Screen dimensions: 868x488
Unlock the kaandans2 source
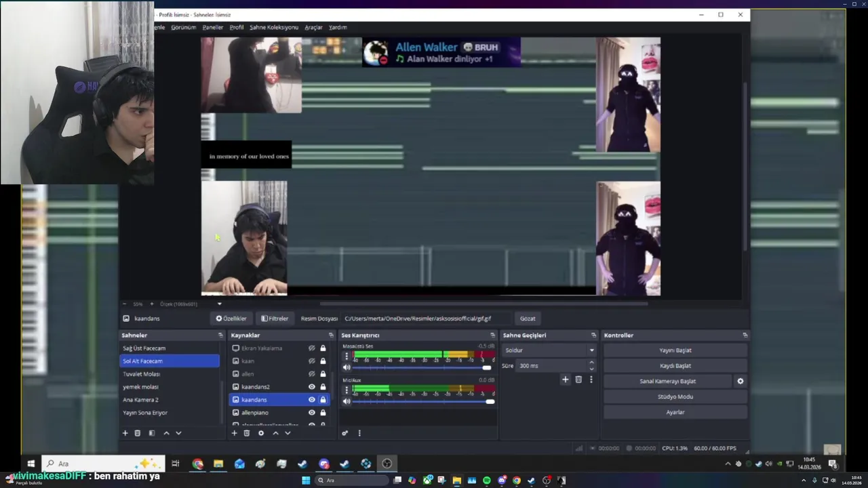(x=323, y=387)
